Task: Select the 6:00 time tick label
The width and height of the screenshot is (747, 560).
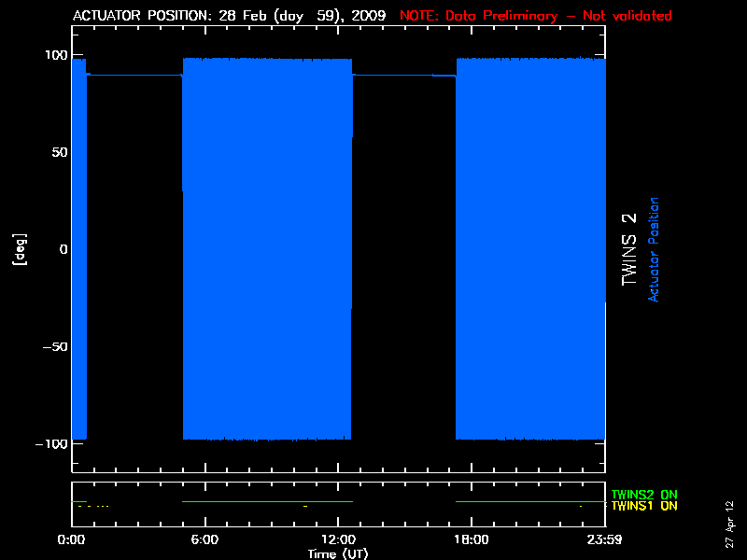Action: pyautogui.click(x=204, y=540)
